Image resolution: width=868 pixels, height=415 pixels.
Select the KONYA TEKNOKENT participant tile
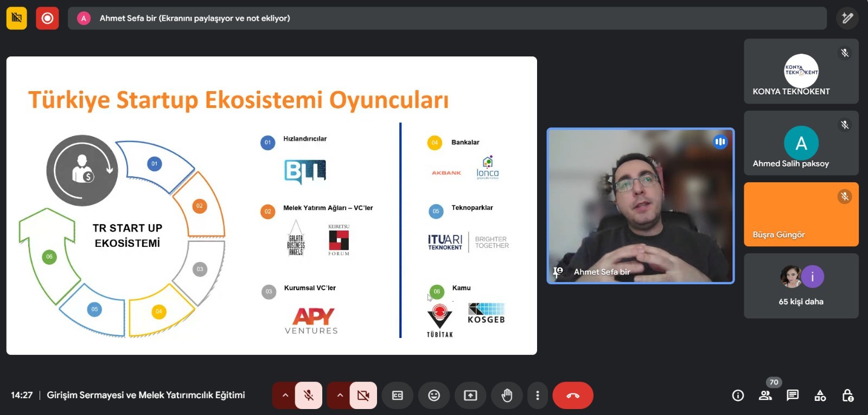(x=801, y=71)
